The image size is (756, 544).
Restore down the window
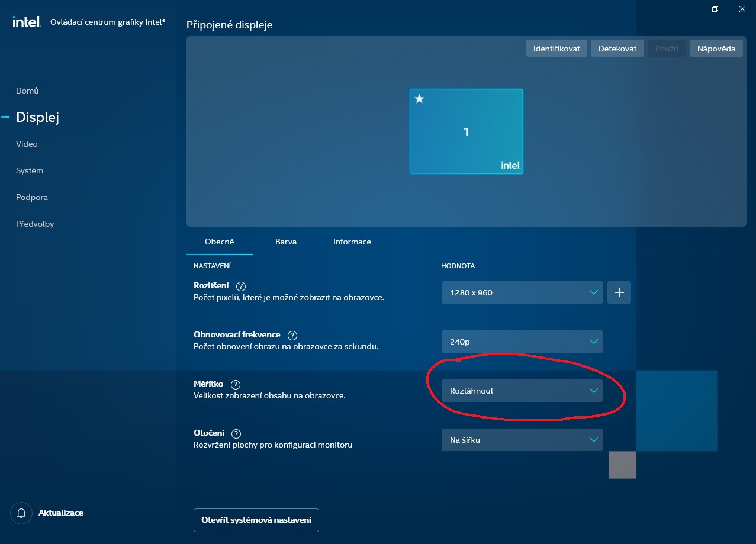(x=715, y=9)
